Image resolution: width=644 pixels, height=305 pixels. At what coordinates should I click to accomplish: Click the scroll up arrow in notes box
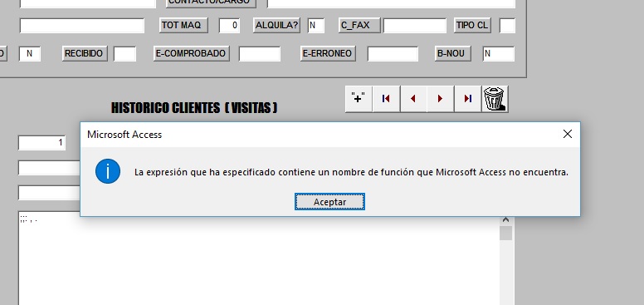505,220
